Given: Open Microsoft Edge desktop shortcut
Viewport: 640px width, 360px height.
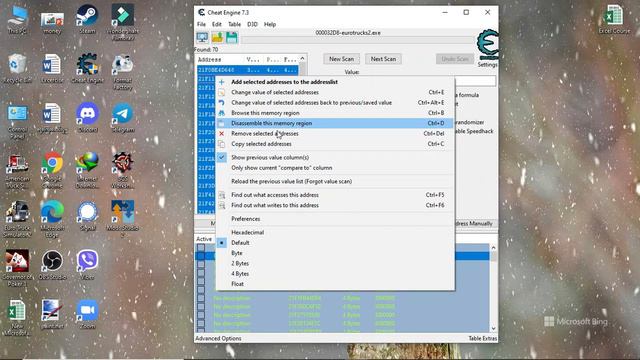Looking at the screenshot, I should coord(52,219).
